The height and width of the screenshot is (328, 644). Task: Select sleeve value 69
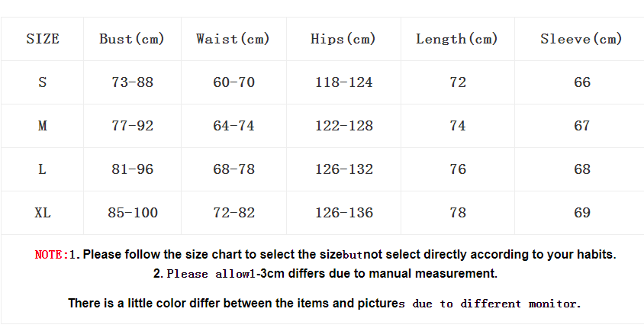click(x=582, y=213)
